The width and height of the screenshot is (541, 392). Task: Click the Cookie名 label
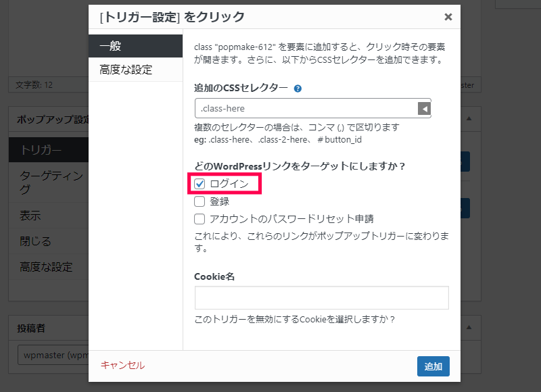[214, 276]
